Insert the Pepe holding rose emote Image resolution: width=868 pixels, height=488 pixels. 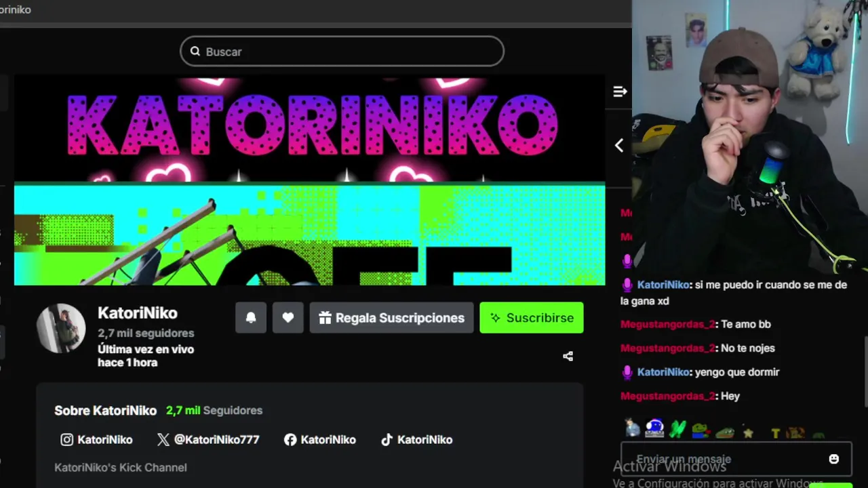point(700,430)
